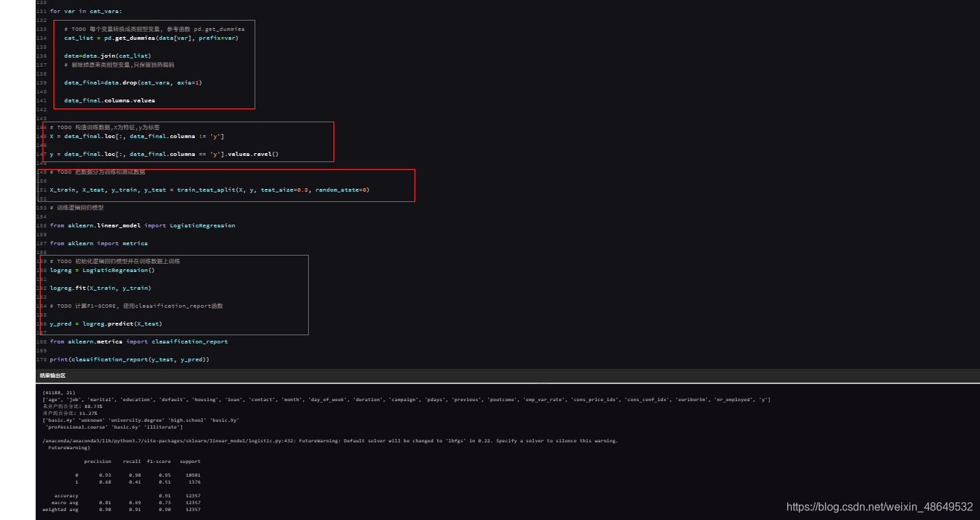
Task: Click the '未开户的百分比: 88.73%' output line
Action: pyautogui.click(x=73, y=407)
